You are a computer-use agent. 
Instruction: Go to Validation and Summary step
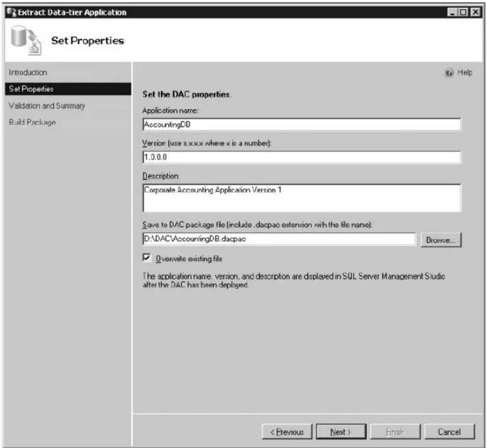pos(47,106)
